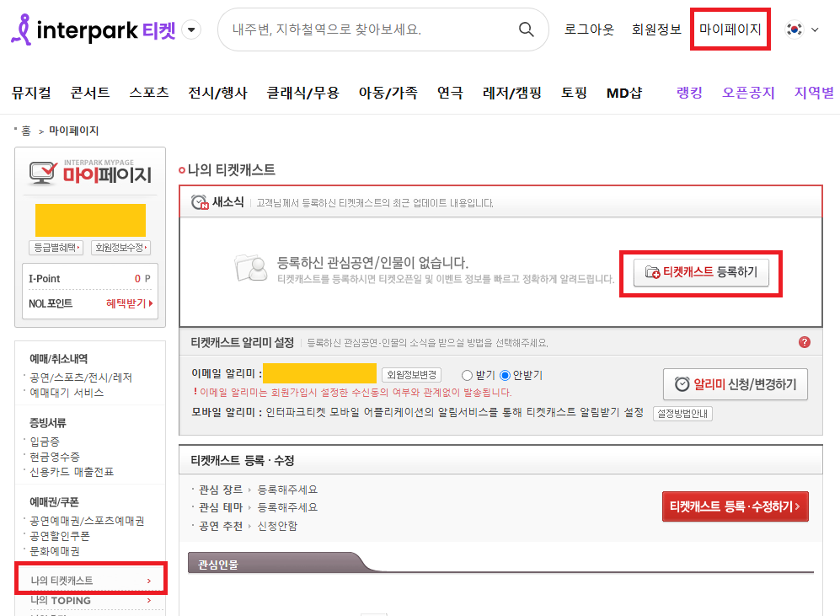This screenshot has height=616, width=840.
Task: Open the MD샵 menu
Action: [x=624, y=93]
